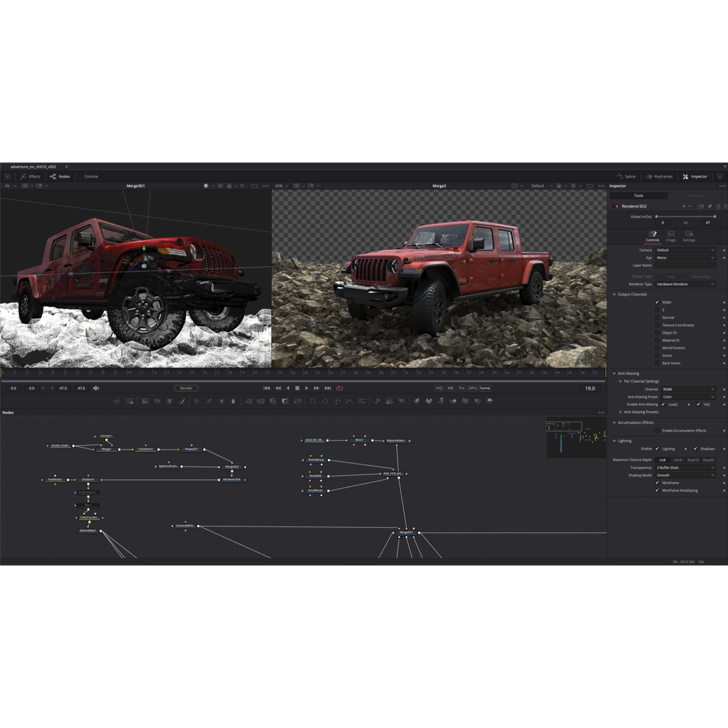Image resolution: width=728 pixels, height=728 pixels.
Task: Click the loop playback icon
Action: 339,388
